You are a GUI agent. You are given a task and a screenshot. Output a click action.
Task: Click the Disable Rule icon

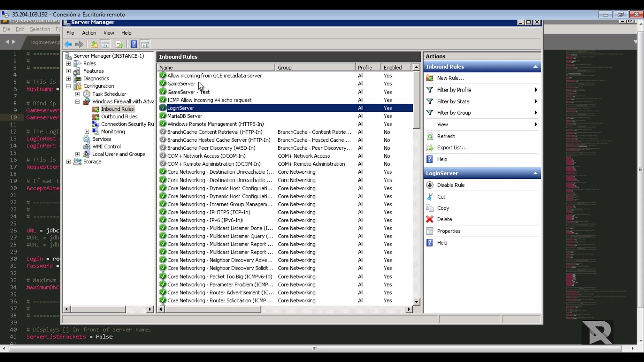click(x=430, y=185)
